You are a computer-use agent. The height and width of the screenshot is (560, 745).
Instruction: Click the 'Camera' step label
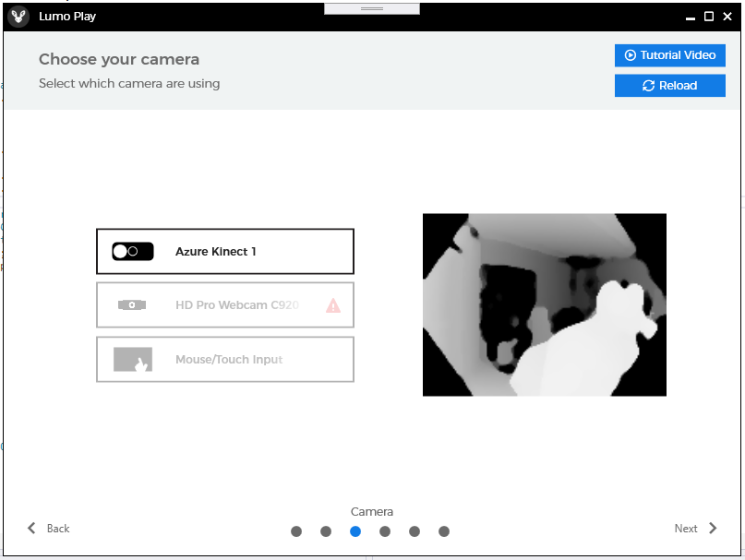(x=371, y=511)
